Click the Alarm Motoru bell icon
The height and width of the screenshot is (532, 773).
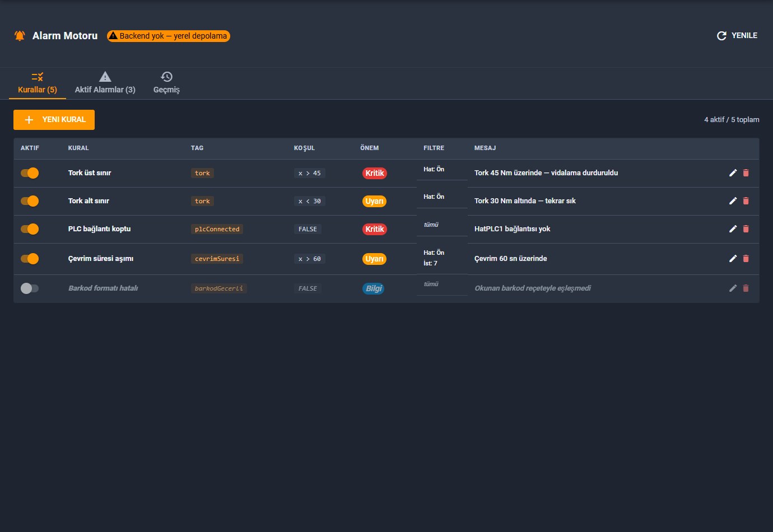click(x=20, y=36)
